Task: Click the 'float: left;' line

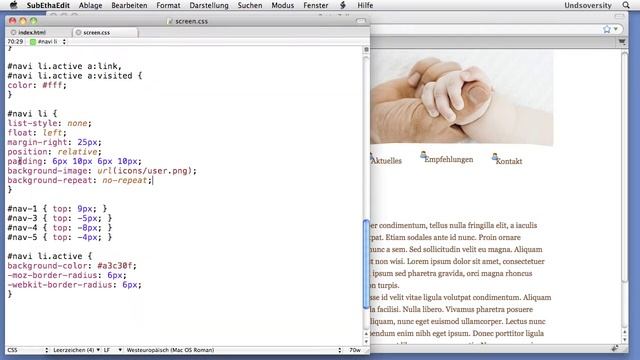Action: coord(37,133)
